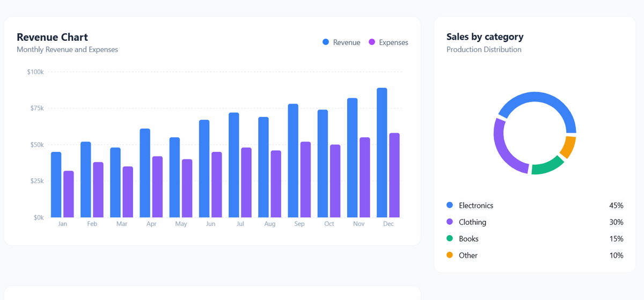Screen dimensions: 644x300
Task: Select the September expenses bar
Action: coord(305,179)
